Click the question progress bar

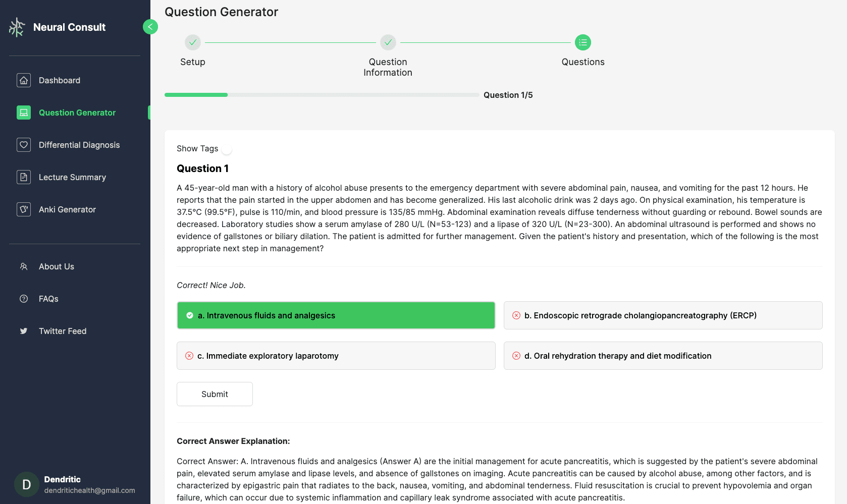(x=322, y=95)
